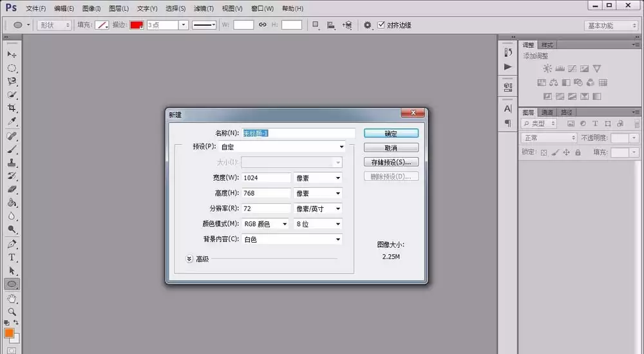Select the Elliptical Marquee tool

[x=12, y=68]
